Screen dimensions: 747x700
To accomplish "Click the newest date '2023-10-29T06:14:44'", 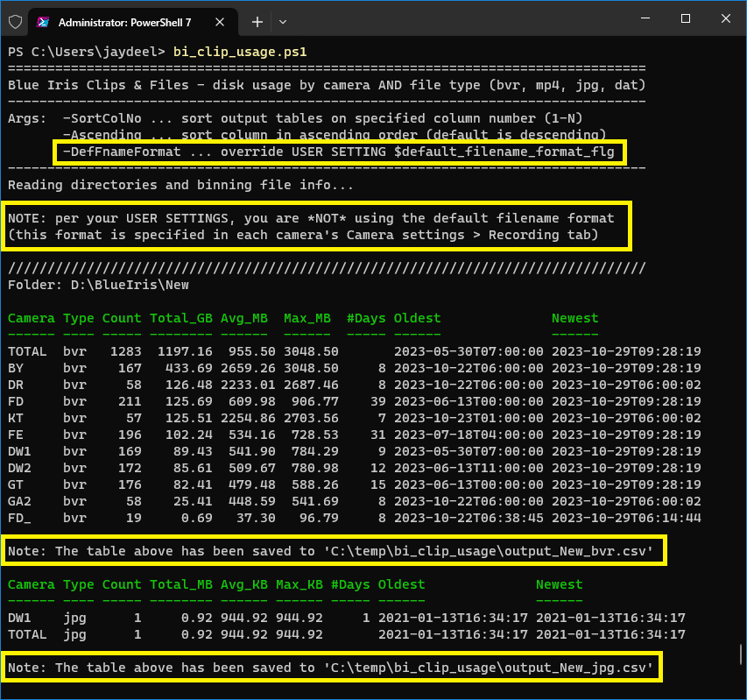I will [x=626, y=518].
